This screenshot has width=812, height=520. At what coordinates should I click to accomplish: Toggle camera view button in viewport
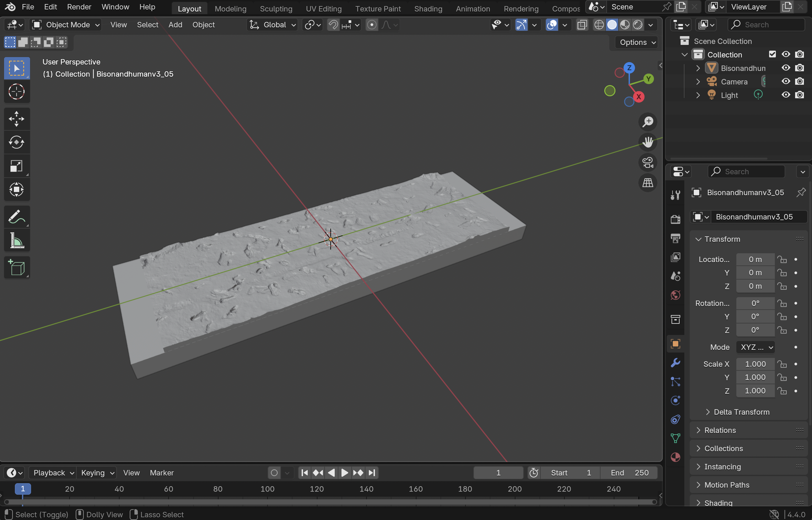(648, 162)
